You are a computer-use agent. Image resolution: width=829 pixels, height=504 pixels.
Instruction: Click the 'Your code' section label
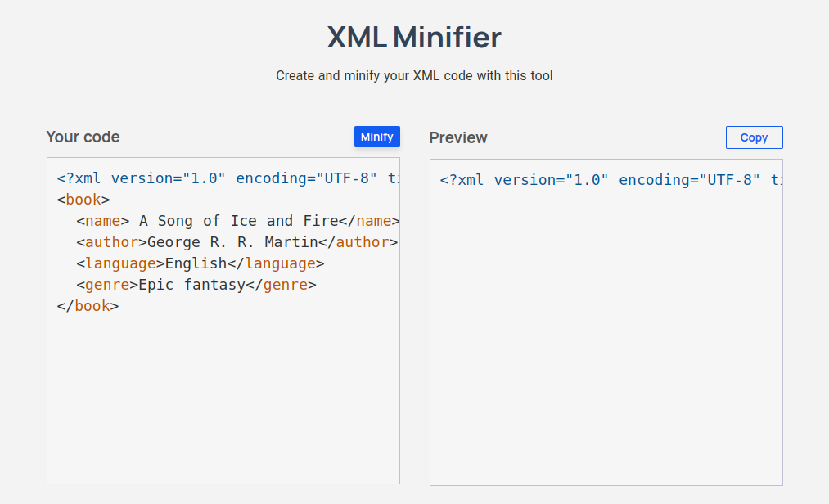[83, 137]
